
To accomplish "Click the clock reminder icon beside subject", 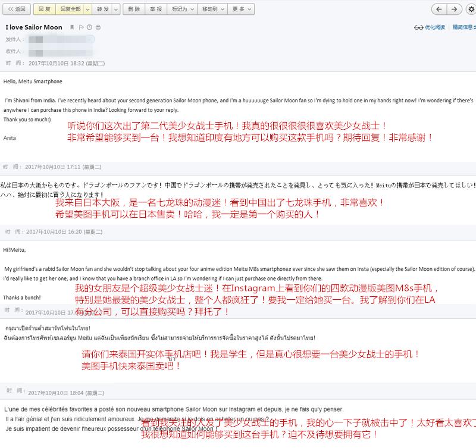I will tap(89, 27).
